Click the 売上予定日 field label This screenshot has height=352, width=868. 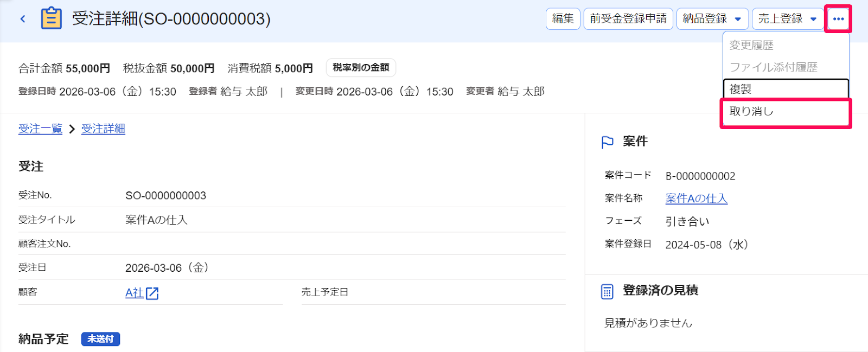[325, 292]
